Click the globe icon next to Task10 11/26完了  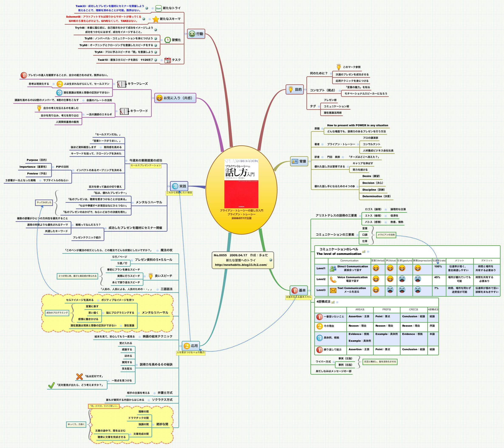pyautogui.click(x=156, y=60)
